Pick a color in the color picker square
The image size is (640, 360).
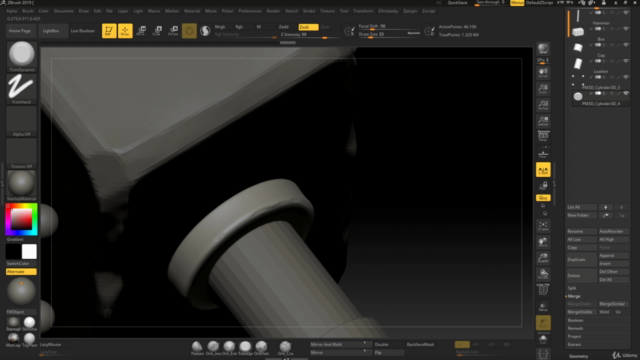[x=21, y=220]
